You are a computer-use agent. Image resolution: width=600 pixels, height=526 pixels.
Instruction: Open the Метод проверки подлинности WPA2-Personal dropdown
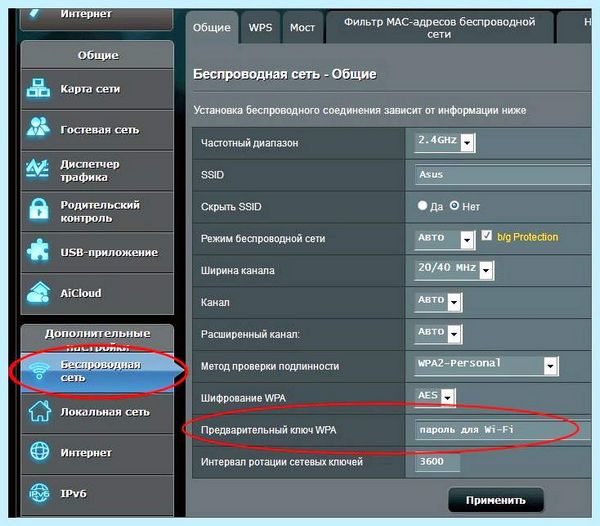click(x=486, y=366)
